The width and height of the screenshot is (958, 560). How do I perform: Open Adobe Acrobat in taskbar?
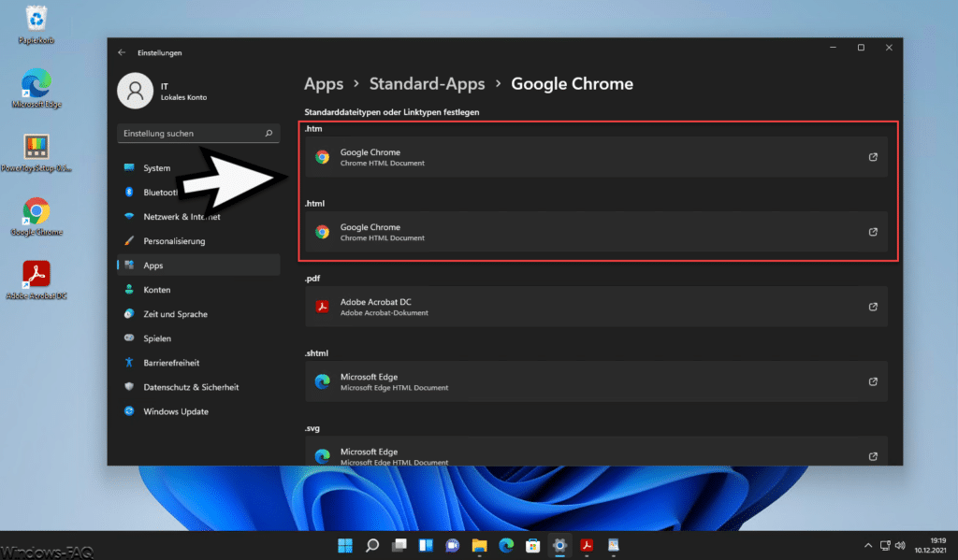(587, 545)
